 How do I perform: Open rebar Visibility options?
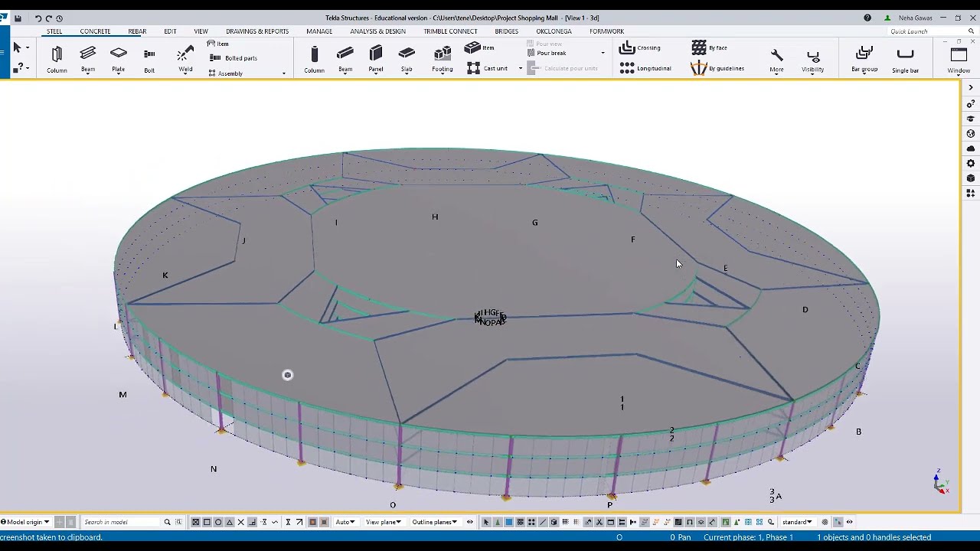(x=813, y=60)
